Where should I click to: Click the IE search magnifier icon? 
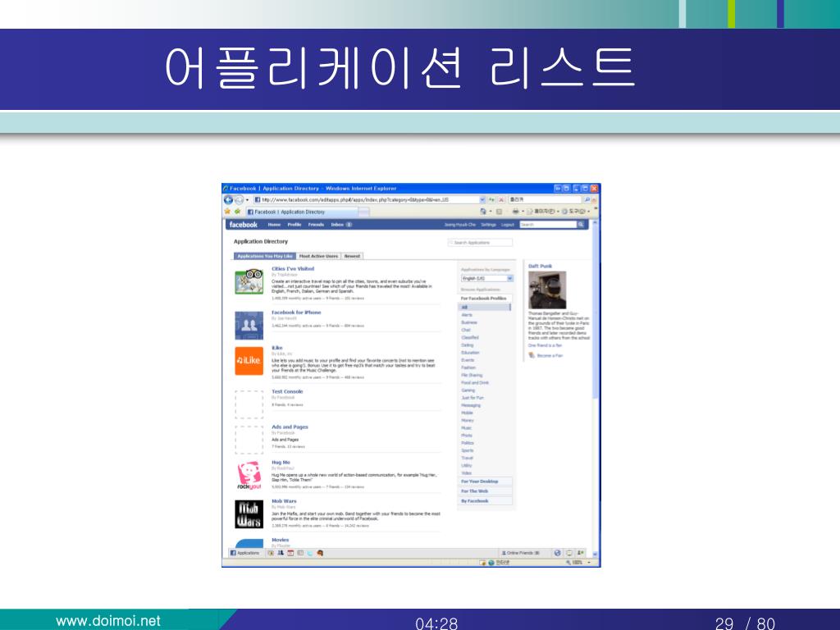587,200
